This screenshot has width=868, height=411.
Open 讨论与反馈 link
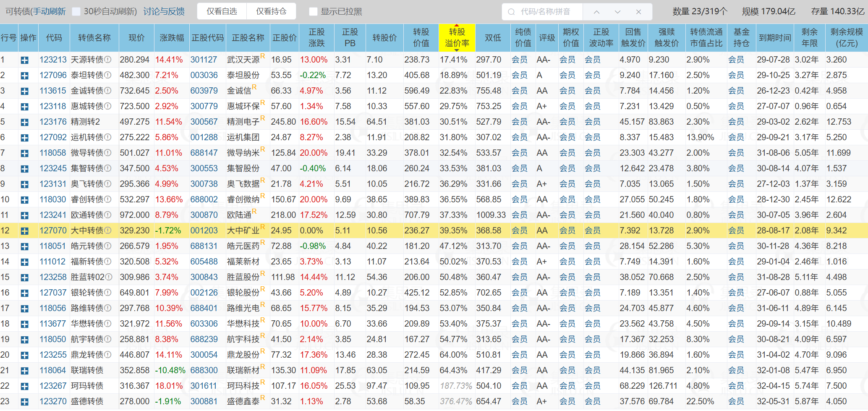pyautogui.click(x=164, y=12)
